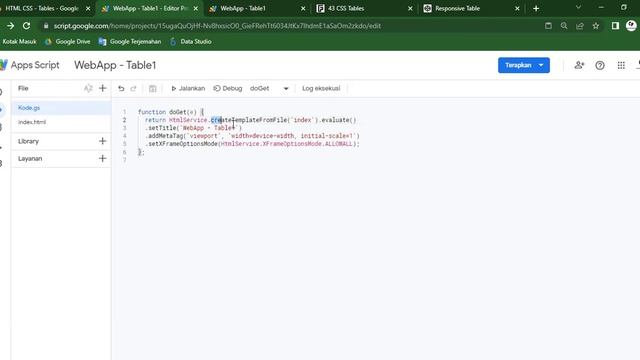
Task: Toggle the browser side panel icon
Action: [615, 26]
